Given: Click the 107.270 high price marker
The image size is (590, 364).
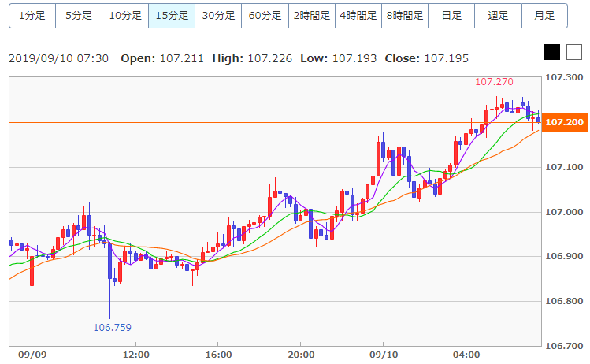Looking at the screenshot, I should (494, 82).
